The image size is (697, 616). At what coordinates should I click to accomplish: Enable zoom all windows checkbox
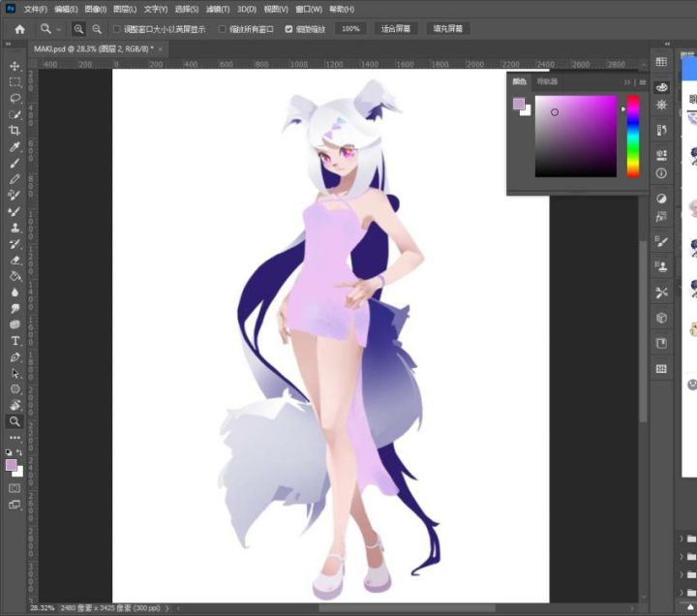point(222,29)
